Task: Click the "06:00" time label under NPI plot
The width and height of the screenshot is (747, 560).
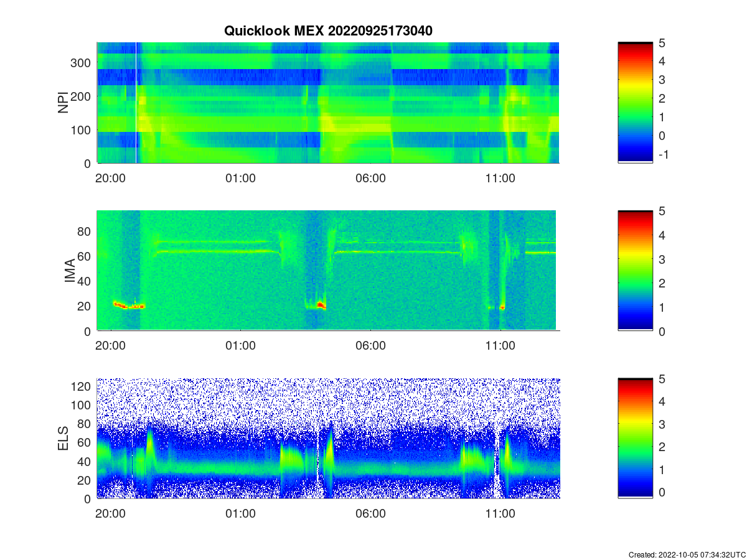Action: coord(370,178)
